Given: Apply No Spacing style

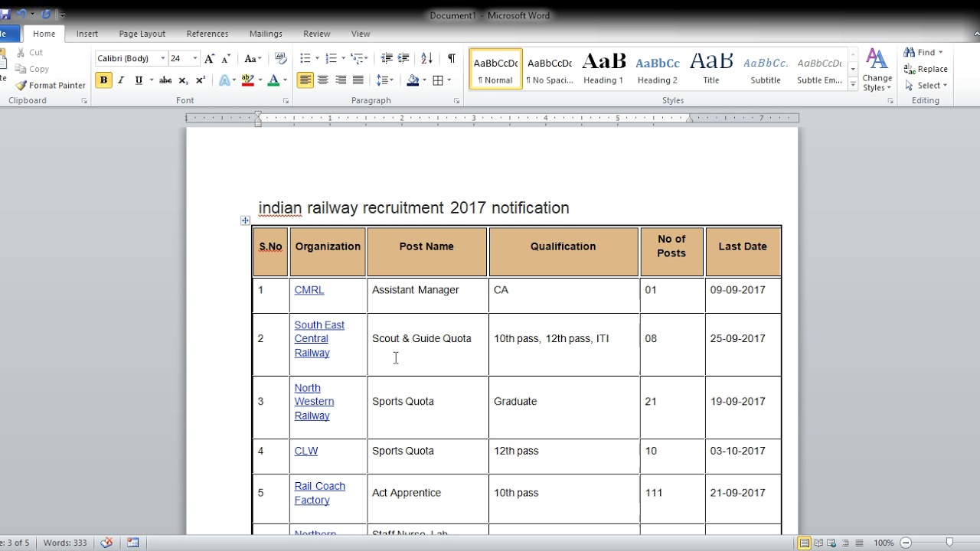Looking at the screenshot, I should [550, 69].
